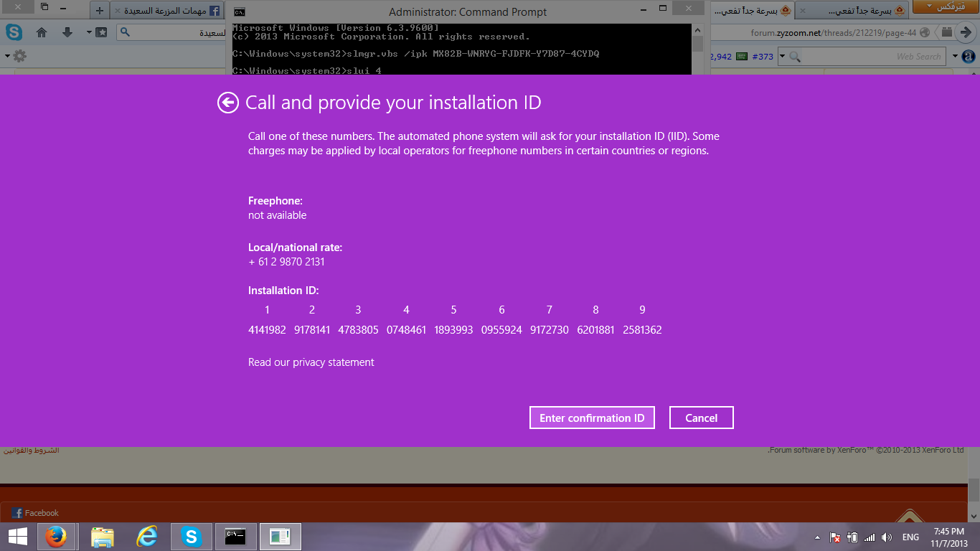Viewport: 980px width, 551px height.
Task: Click the Enter confirmation ID button
Action: click(x=592, y=418)
